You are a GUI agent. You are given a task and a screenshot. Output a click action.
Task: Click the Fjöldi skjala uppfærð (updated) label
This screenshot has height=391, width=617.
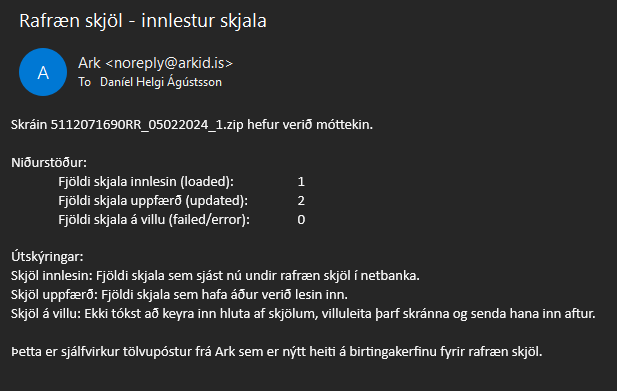click(153, 201)
